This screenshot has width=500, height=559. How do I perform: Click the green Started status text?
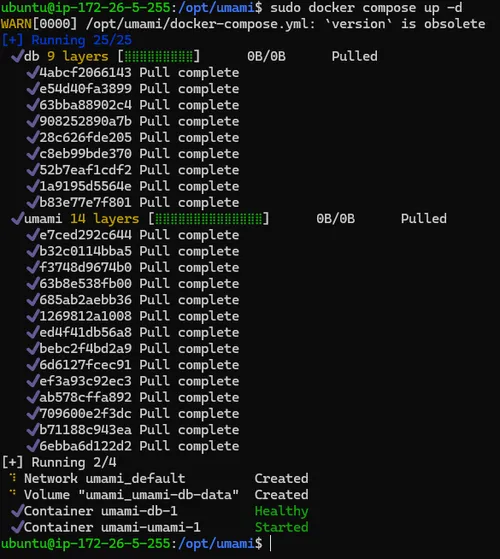pos(282,527)
